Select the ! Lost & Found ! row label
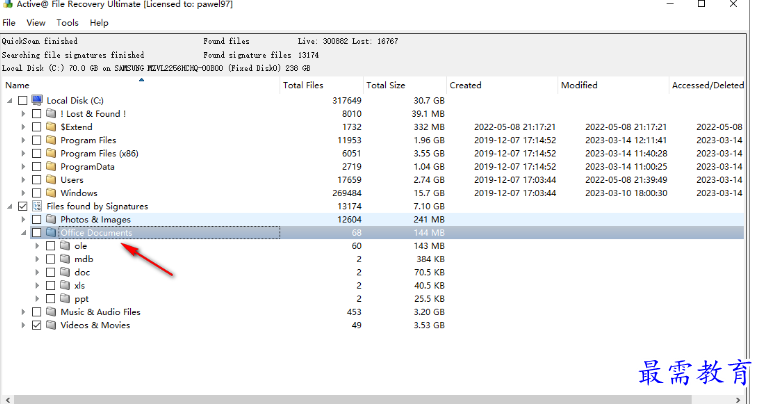This screenshot has height=404, width=760. (93, 114)
